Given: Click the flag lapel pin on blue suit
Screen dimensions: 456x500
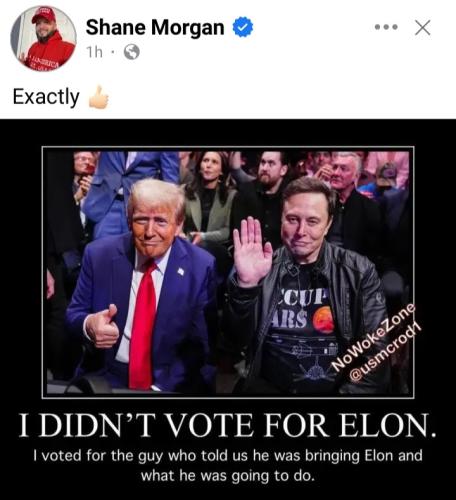Looking at the screenshot, I should (x=181, y=271).
